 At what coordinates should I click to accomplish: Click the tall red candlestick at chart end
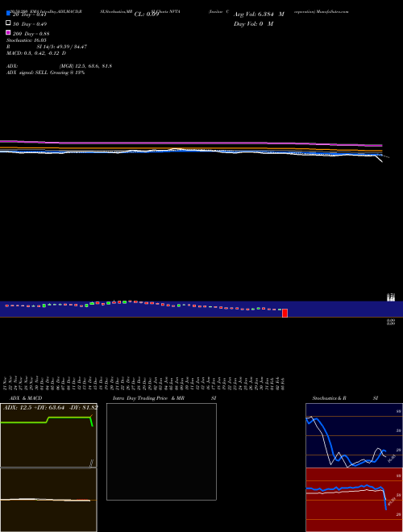tap(285, 313)
